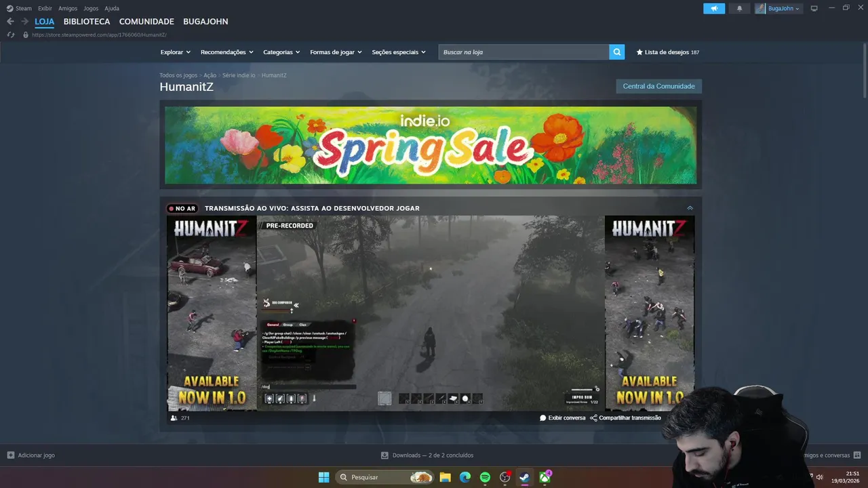The width and height of the screenshot is (868, 488).
Task: Open OBS Studio from the taskbar
Action: (x=505, y=477)
